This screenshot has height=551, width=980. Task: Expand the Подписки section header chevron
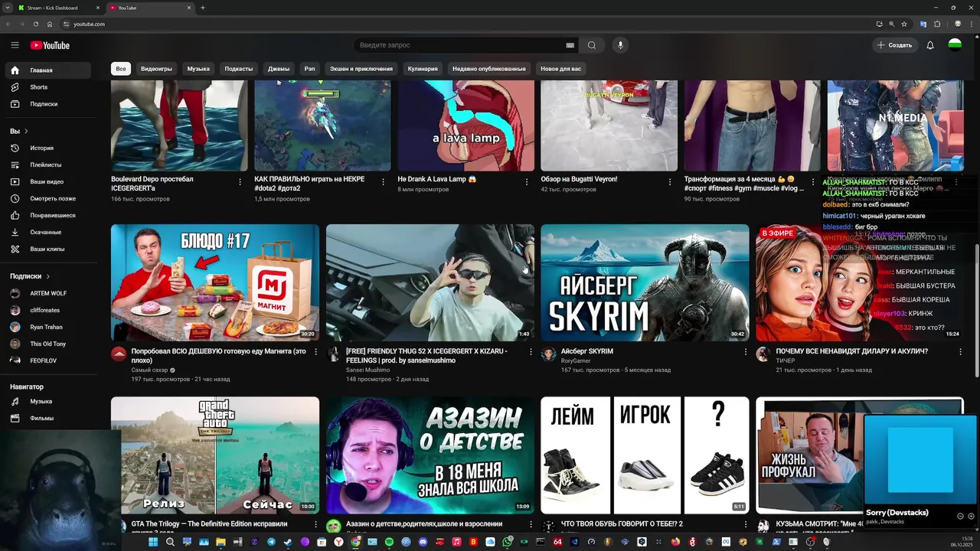coord(47,276)
